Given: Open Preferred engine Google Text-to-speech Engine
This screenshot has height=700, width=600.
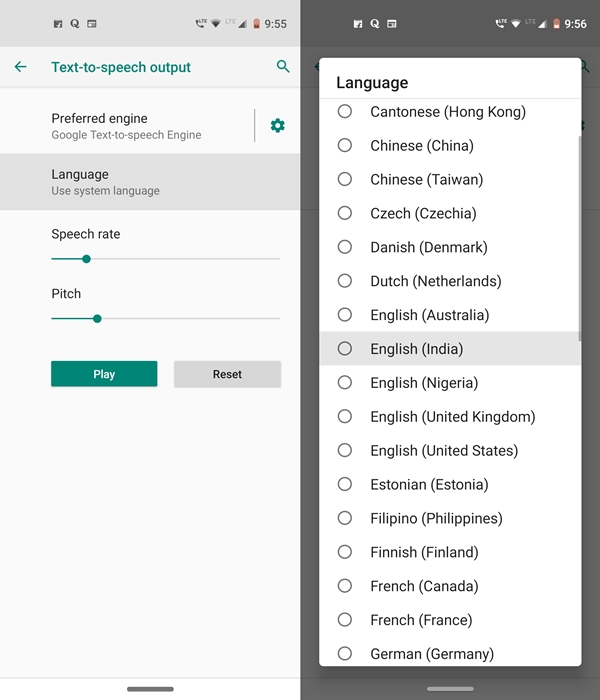Looking at the screenshot, I should point(126,126).
